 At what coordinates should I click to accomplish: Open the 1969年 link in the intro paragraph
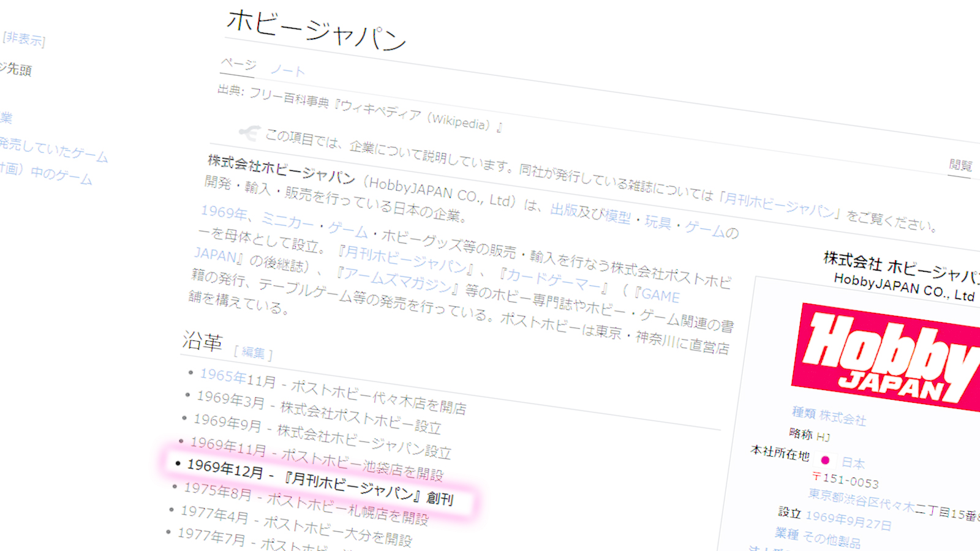coord(224,212)
